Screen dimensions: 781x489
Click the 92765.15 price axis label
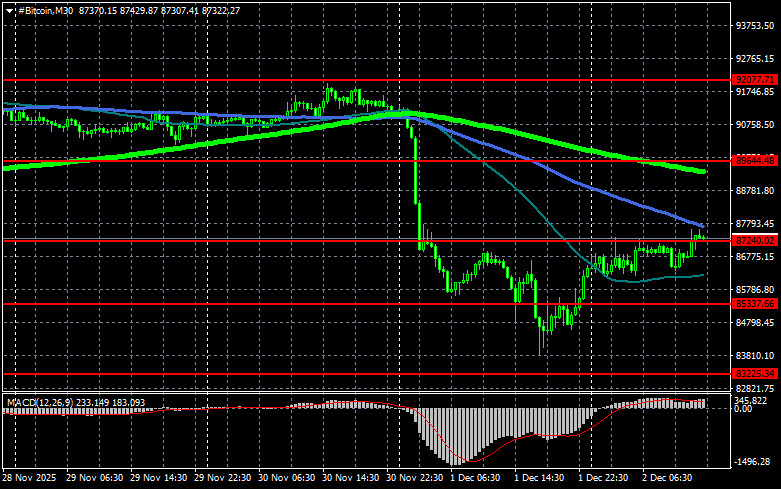(755, 59)
